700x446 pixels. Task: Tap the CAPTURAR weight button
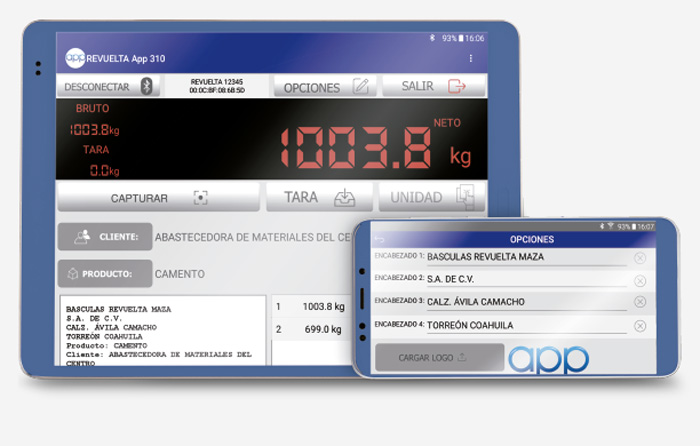point(158,197)
